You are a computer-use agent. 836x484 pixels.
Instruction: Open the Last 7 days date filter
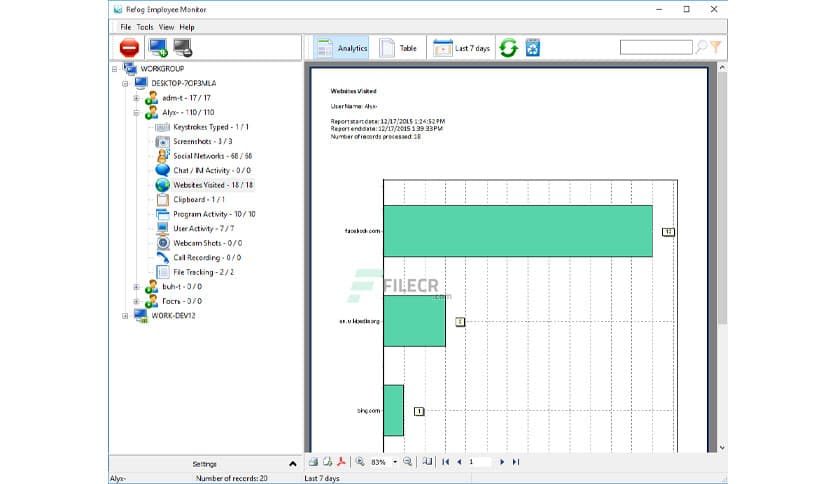click(x=461, y=48)
